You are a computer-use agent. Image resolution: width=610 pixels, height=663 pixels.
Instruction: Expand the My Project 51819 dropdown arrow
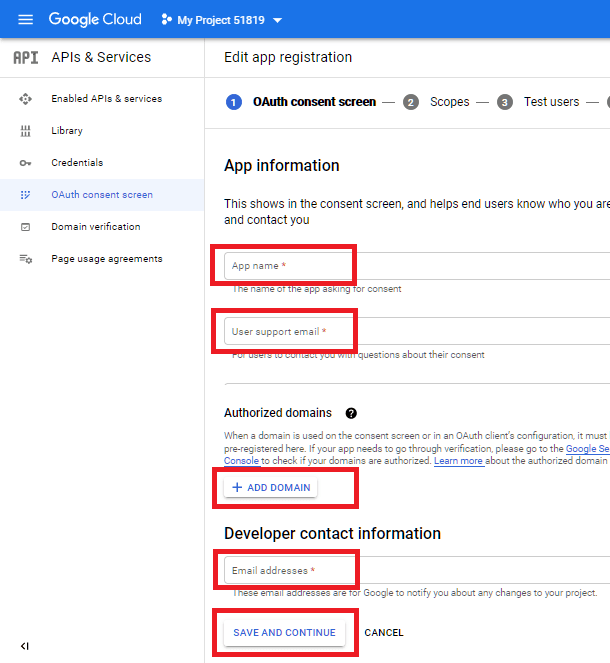pyautogui.click(x=277, y=20)
